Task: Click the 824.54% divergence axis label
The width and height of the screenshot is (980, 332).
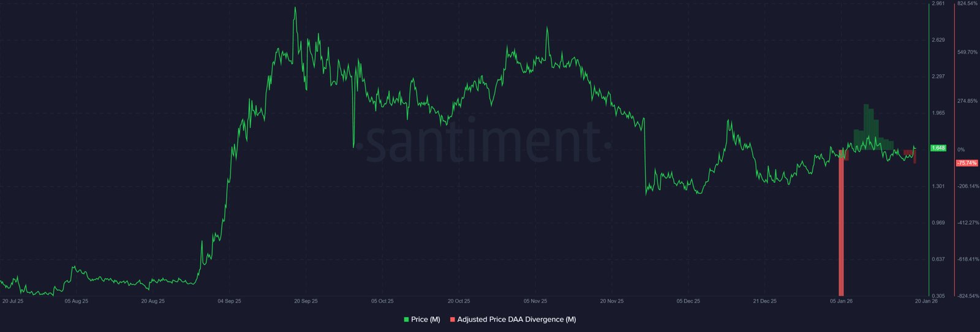Action: coord(967,4)
